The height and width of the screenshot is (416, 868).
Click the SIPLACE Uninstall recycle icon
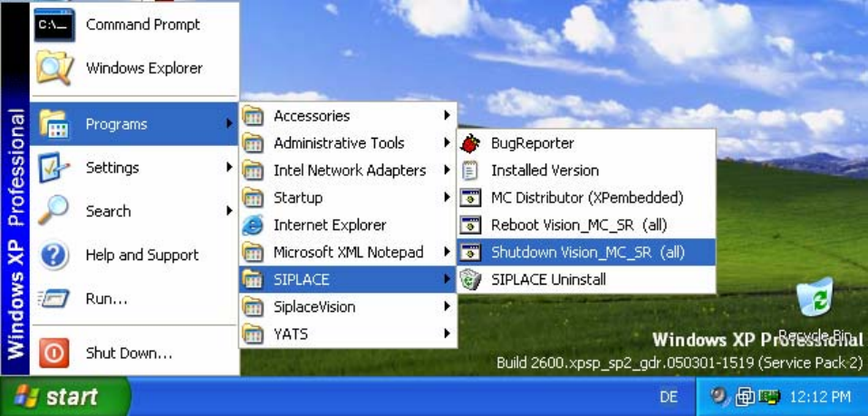tap(470, 279)
